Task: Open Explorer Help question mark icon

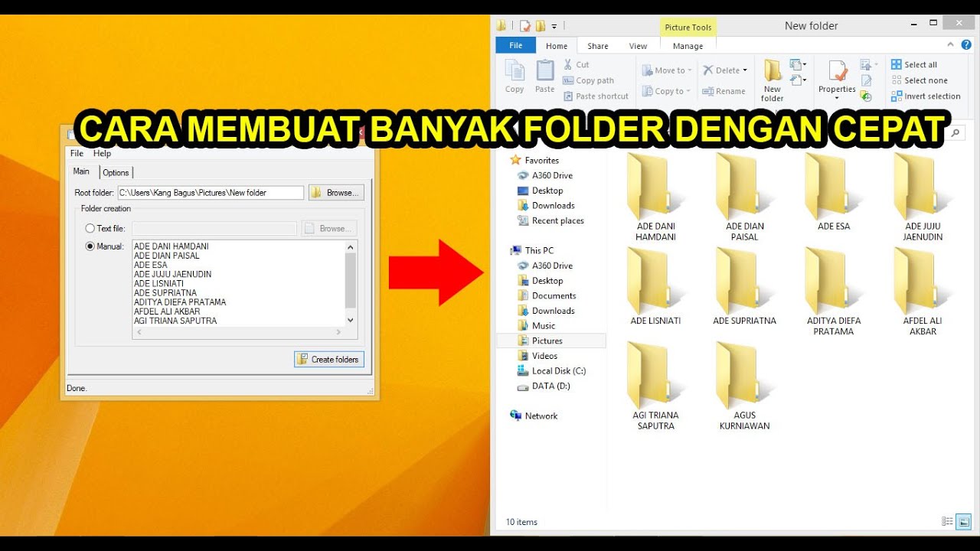Action: pos(966,46)
